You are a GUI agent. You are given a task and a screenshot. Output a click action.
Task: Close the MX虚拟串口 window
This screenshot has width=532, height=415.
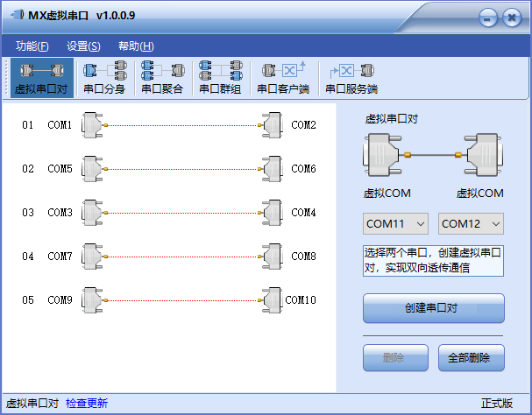pos(512,18)
